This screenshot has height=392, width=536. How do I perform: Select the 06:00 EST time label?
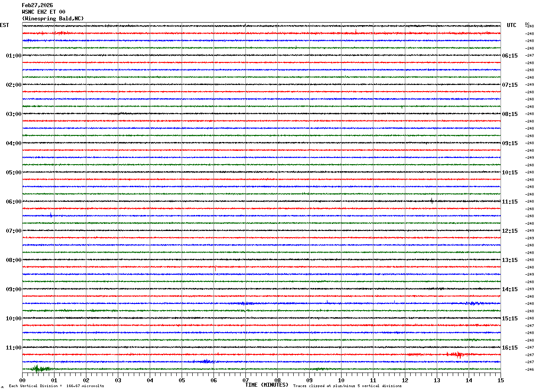tap(14, 202)
